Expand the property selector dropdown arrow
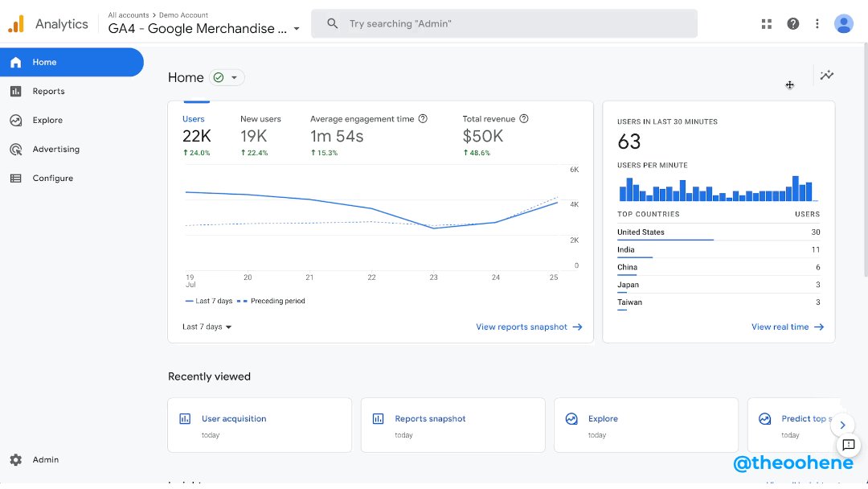 [297, 29]
